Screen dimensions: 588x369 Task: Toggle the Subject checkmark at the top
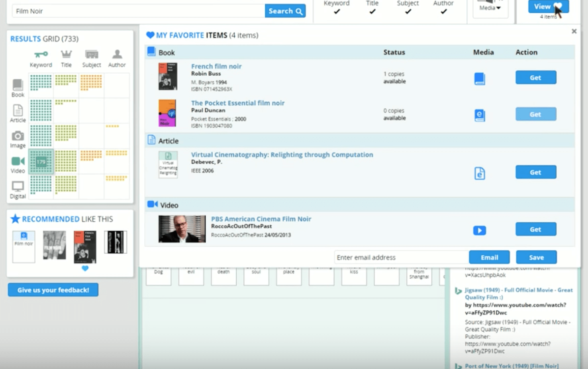407,11
